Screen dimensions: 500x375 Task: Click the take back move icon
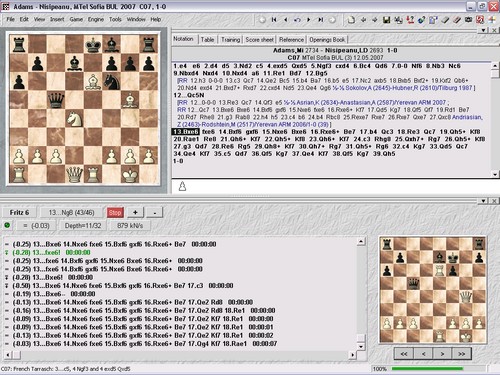297,20
